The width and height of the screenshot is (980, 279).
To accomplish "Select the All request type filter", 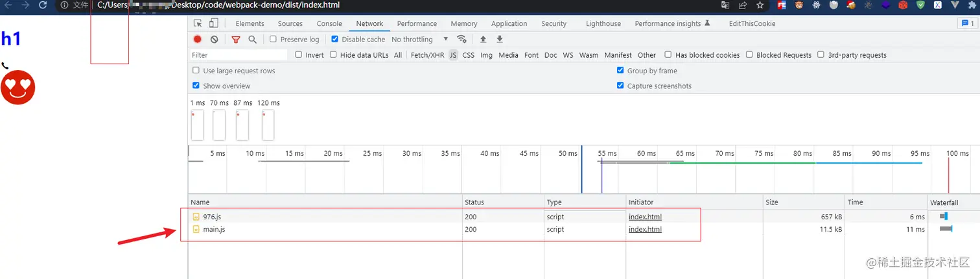I will point(398,55).
